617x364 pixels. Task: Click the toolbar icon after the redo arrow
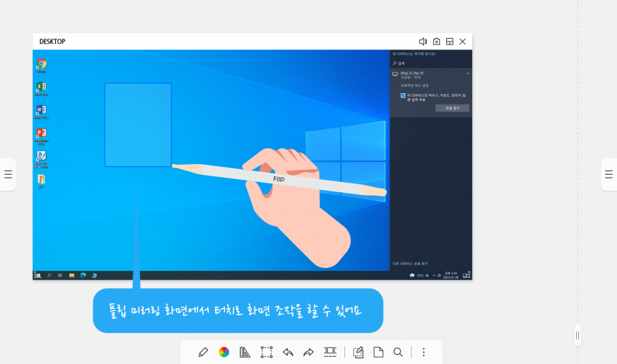[330, 353]
